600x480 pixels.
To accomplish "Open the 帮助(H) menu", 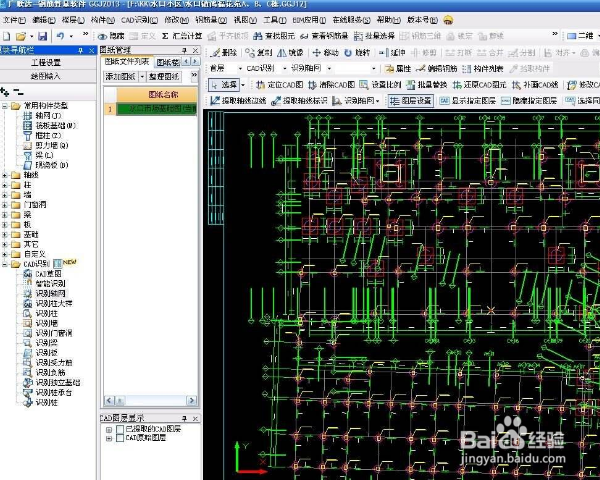I will 388,20.
